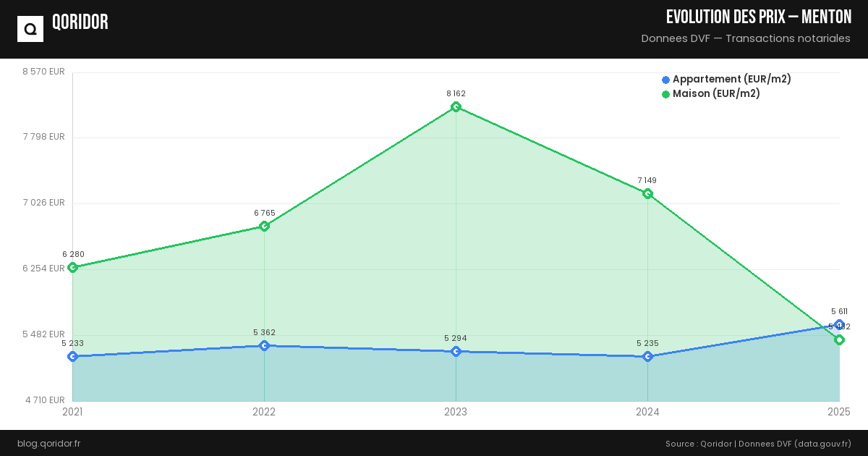This screenshot has height=456, width=868.
Task: Click the blue Appartement legend color dot
Action: [666, 80]
